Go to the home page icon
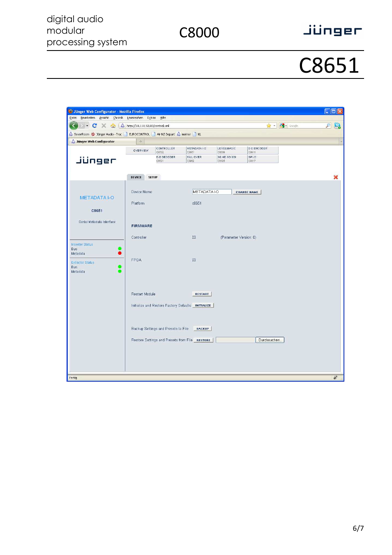392x555 pixels. pyautogui.click(x=113, y=126)
